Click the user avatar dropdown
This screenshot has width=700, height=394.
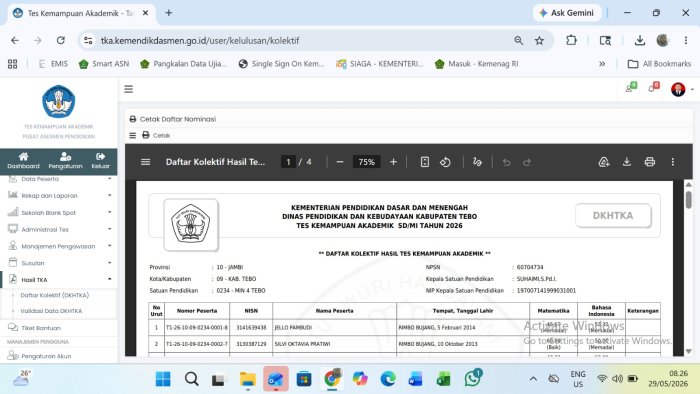682,89
